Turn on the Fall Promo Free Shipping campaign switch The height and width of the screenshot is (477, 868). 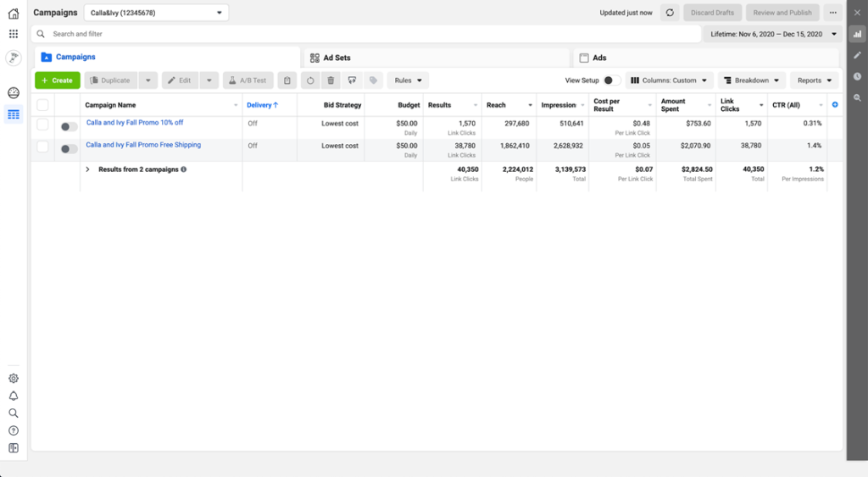[x=69, y=149]
